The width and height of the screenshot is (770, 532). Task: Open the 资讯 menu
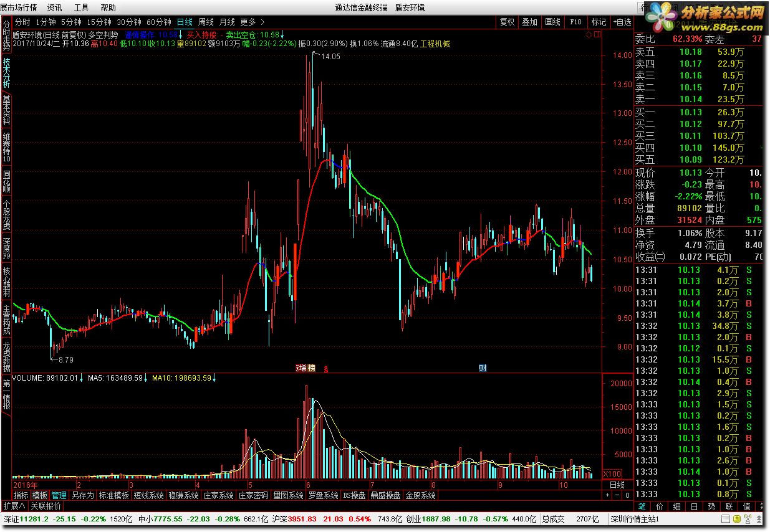pos(54,7)
